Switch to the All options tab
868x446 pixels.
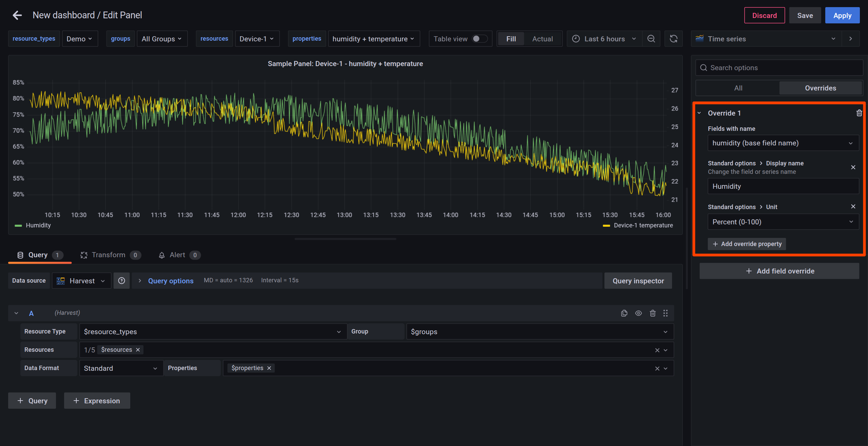click(x=738, y=88)
